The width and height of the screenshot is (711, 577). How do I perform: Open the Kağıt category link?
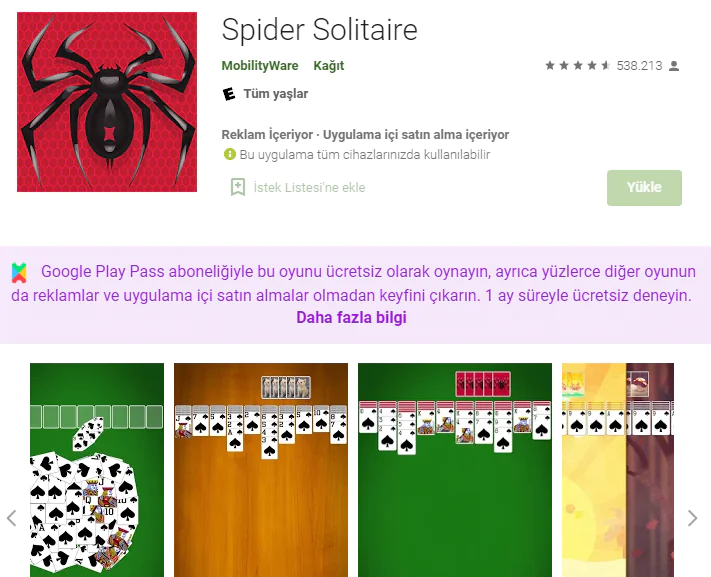pyautogui.click(x=329, y=66)
